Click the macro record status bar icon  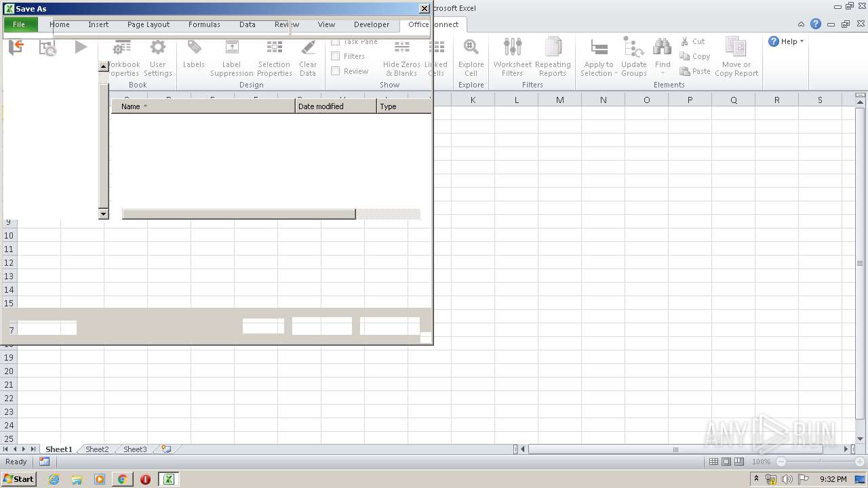(x=44, y=462)
